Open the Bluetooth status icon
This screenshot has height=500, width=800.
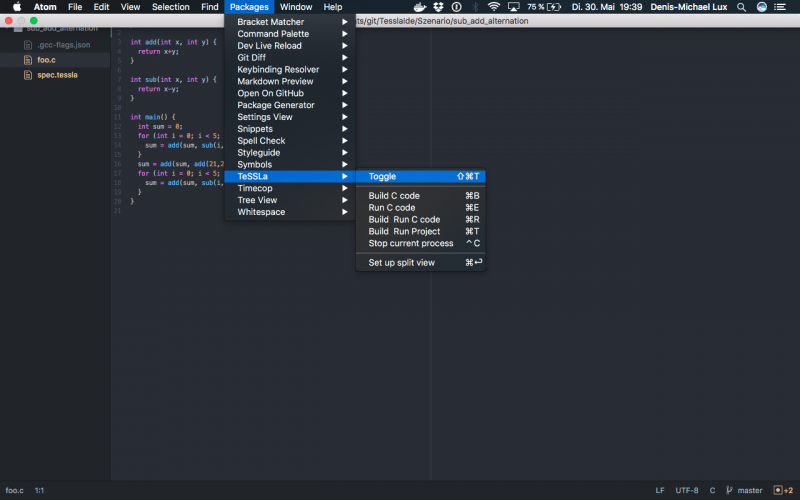tap(475, 7)
